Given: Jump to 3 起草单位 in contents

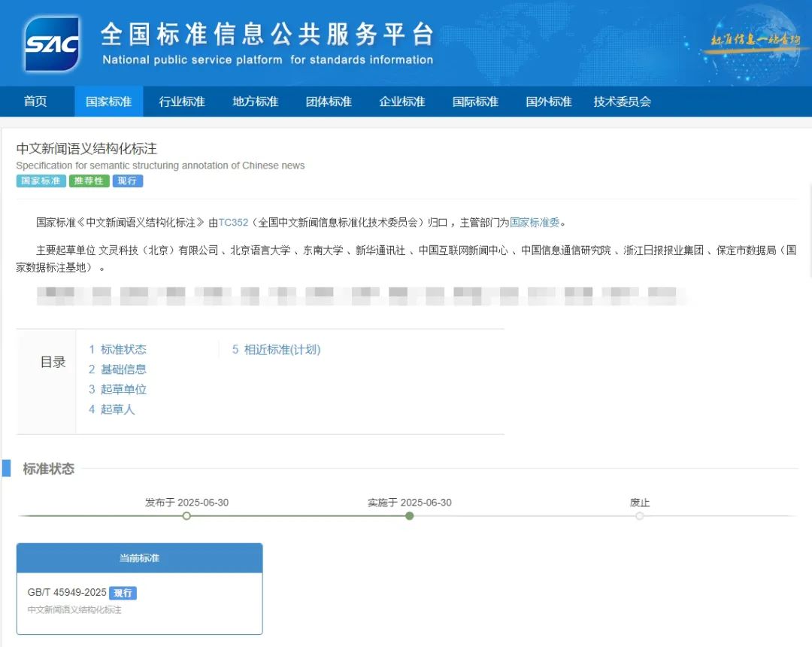Looking at the screenshot, I should tap(117, 389).
